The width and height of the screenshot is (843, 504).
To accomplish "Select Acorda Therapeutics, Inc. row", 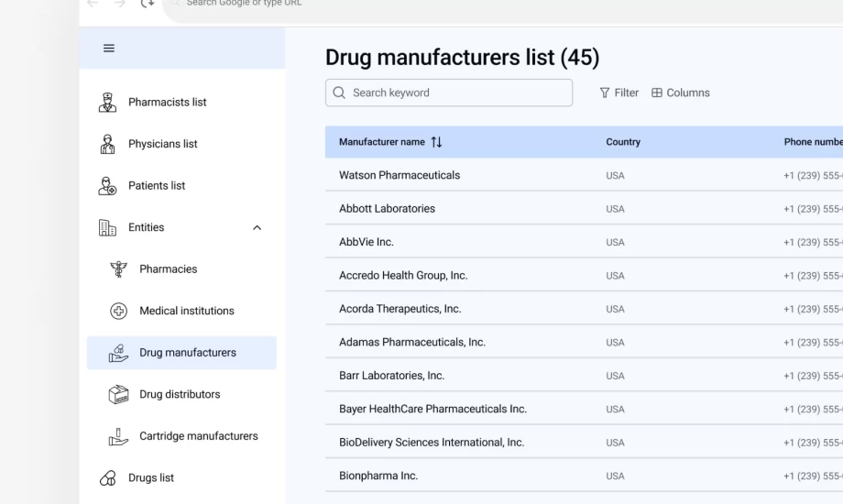I will coord(584,309).
